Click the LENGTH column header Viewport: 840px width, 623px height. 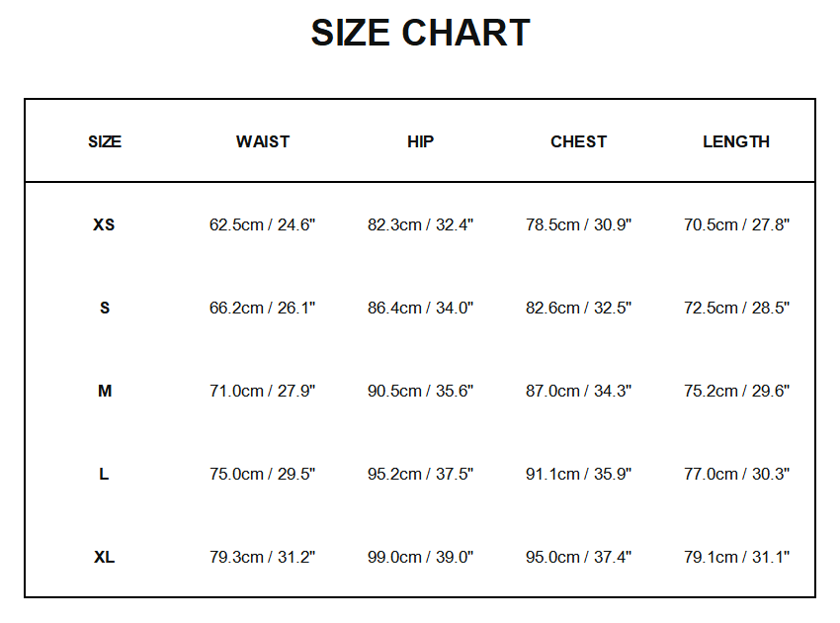click(736, 141)
